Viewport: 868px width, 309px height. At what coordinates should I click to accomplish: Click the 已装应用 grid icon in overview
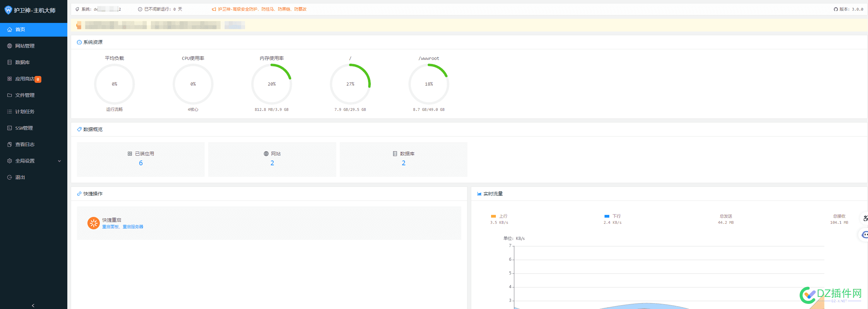pos(130,154)
